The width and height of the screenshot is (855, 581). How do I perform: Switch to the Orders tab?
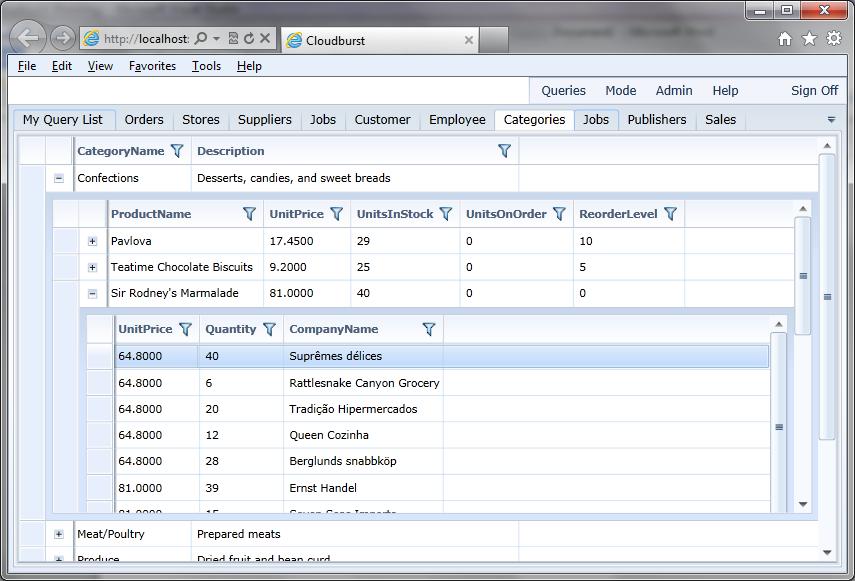click(144, 120)
